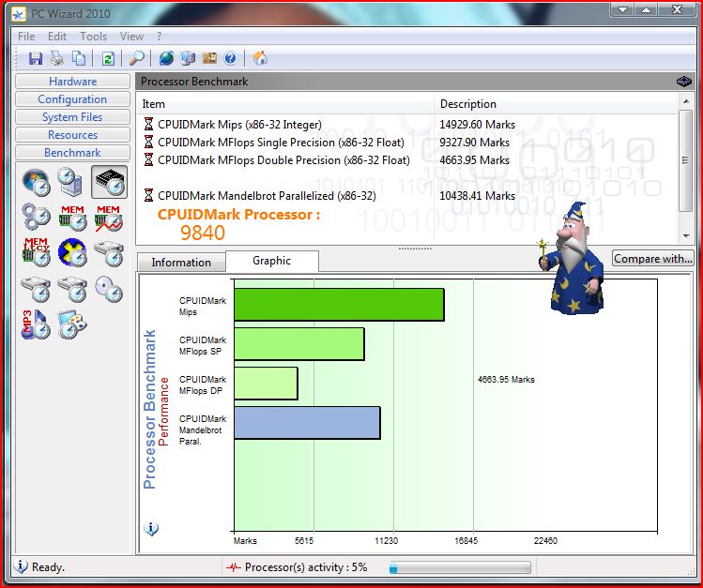Select the computer tower benchmark icon
Image resolution: width=703 pixels, height=588 pixels.
pyautogui.click(x=72, y=182)
